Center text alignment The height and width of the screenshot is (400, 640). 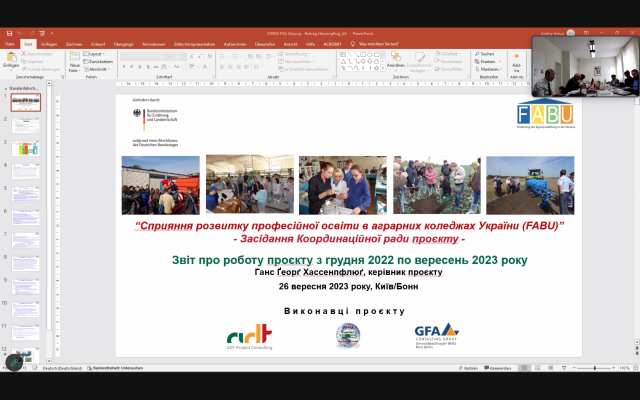coord(230,67)
